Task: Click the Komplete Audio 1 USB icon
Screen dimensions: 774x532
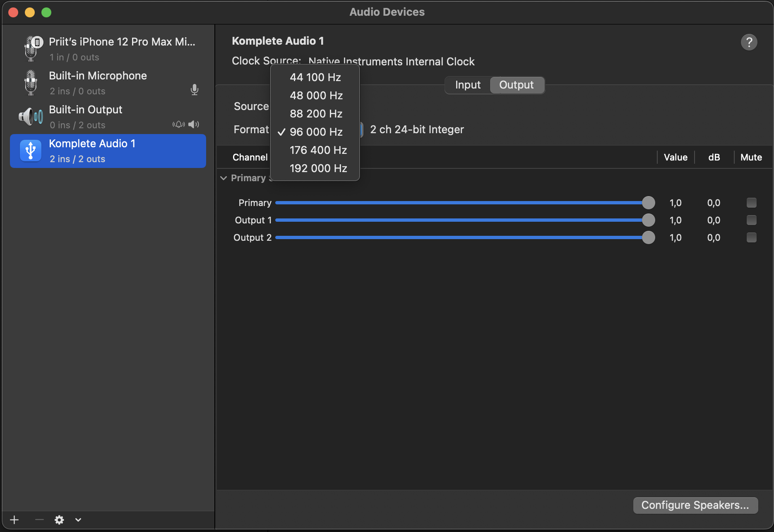Action: pos(31,151)
